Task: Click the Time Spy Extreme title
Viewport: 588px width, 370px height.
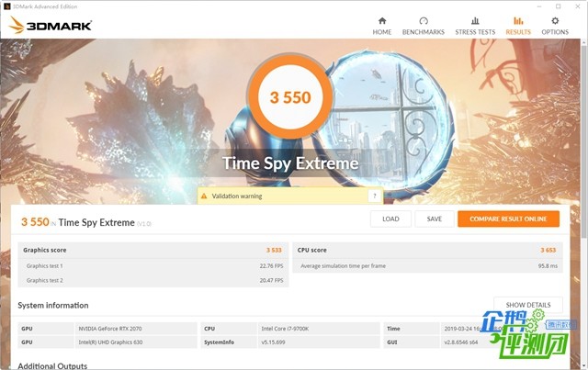Action: pyautogui.click(x=290, y=163)
